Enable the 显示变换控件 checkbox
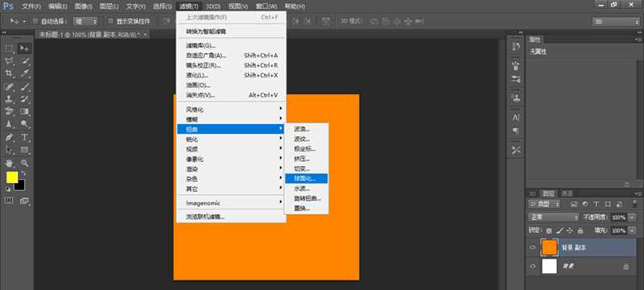This screenshot has height=290, width=644. click(110, 22)
